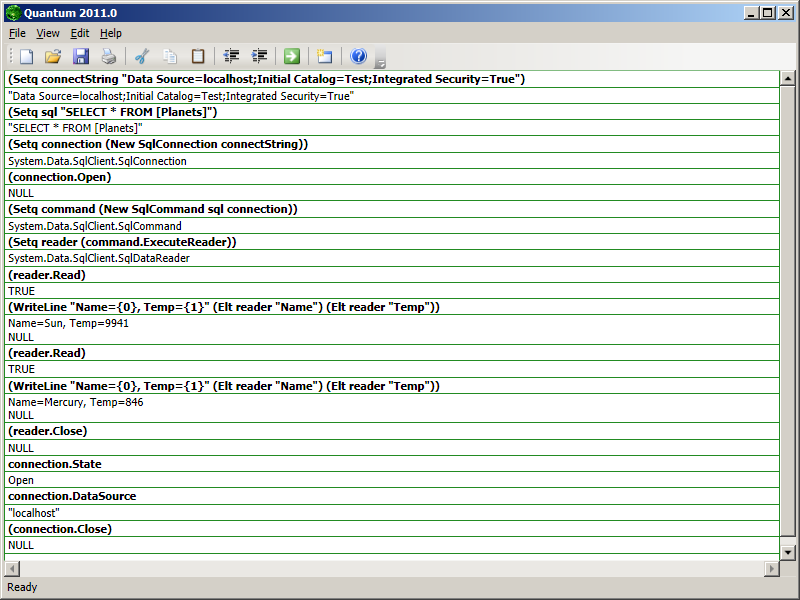Select the "(Setq reader (command.ExecuteReader))" line
The height and width of the screenshot is (600, 800).
[392, 242]
